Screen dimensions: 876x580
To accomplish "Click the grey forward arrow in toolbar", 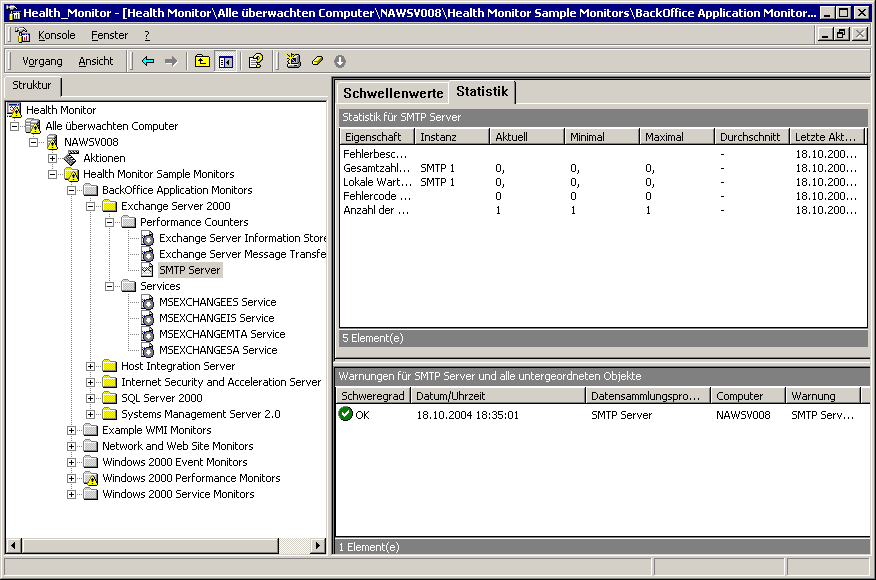I will [171, 61].
